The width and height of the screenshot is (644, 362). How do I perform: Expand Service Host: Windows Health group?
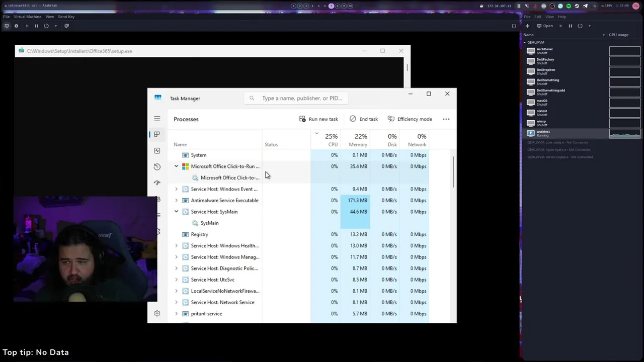176,246
